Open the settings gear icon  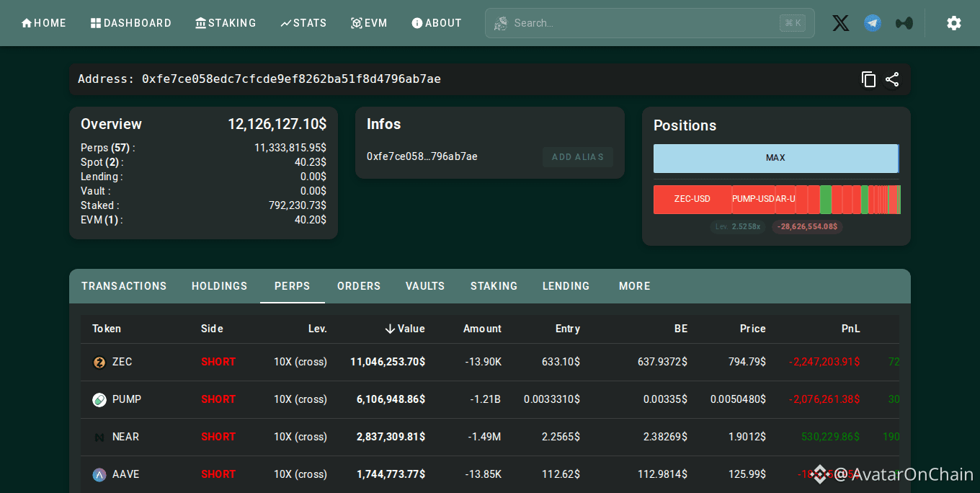point(954,23)
